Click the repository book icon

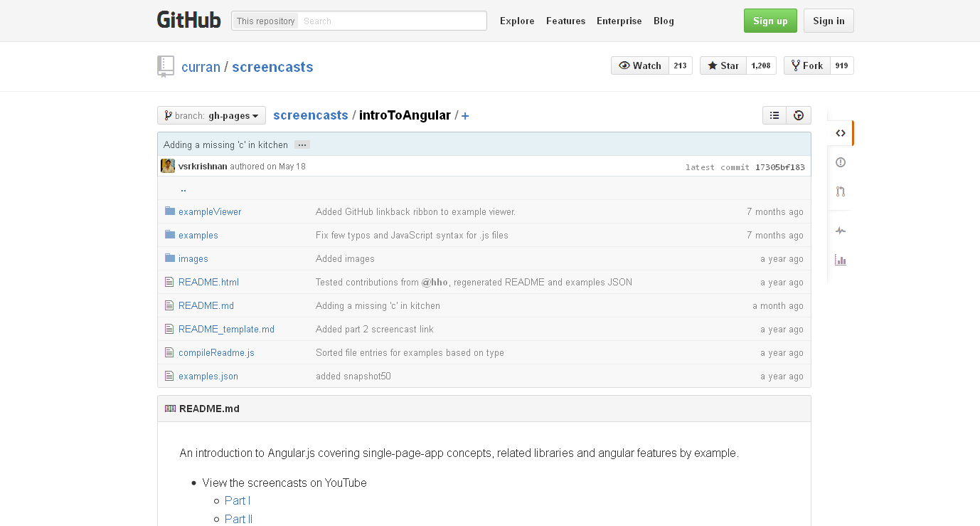pos(165,66)
